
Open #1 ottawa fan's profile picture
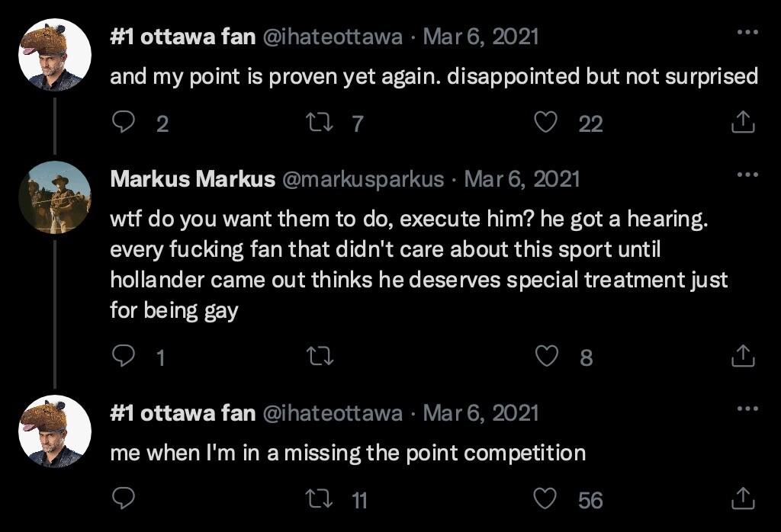click(x=54, y=43)
